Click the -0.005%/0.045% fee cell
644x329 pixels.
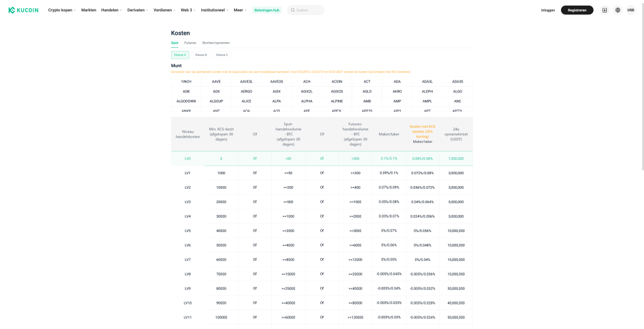click(389, 274)
